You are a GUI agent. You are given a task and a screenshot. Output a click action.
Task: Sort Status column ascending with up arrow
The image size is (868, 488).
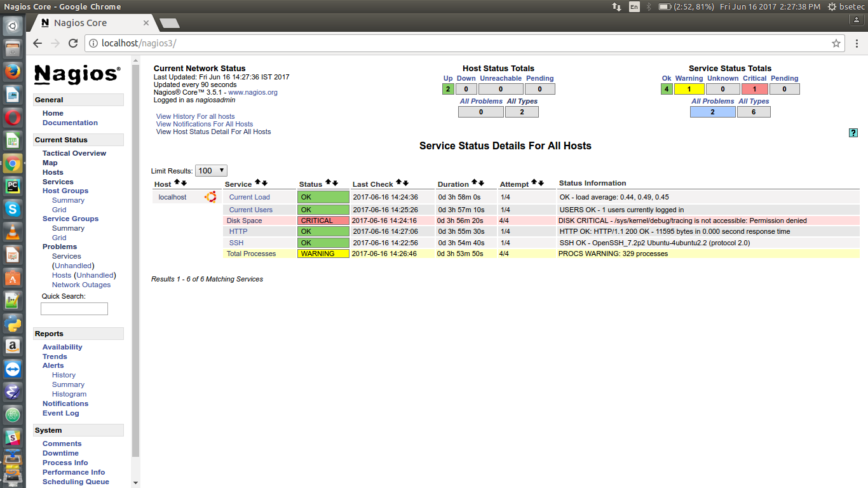pyautogui.click(x=328, y=183)
